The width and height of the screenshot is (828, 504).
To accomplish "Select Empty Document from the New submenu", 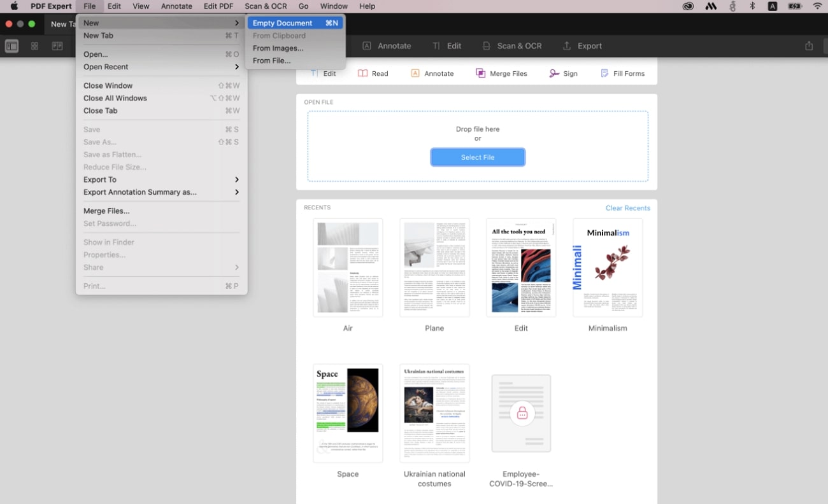I will click(x=296, y=23).
